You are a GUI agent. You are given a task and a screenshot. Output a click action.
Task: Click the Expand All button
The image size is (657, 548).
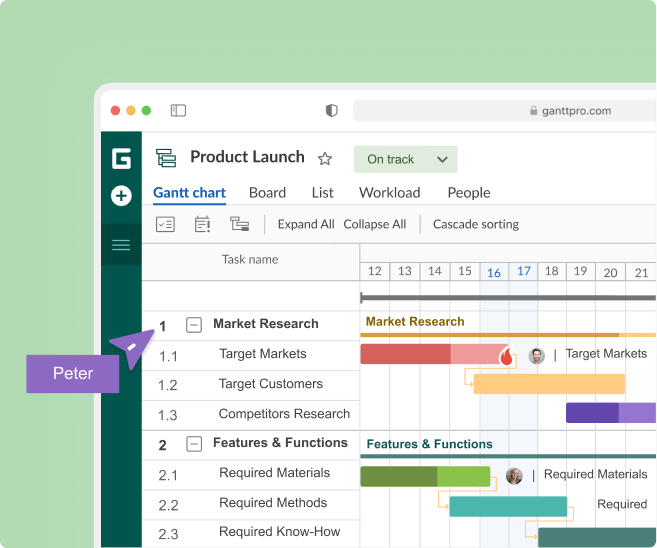[306, 224]
